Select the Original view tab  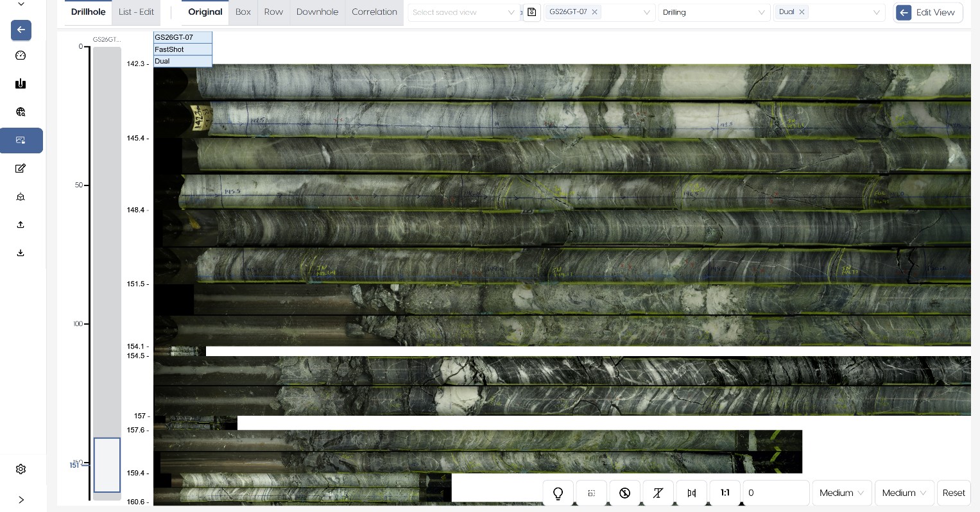point(205,12)
